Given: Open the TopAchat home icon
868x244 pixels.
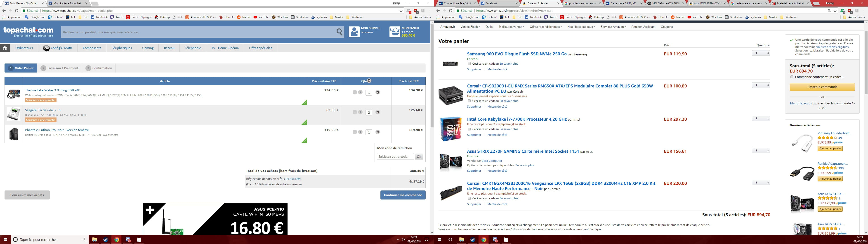Looking at the screenshot, I should pos(5,48).
